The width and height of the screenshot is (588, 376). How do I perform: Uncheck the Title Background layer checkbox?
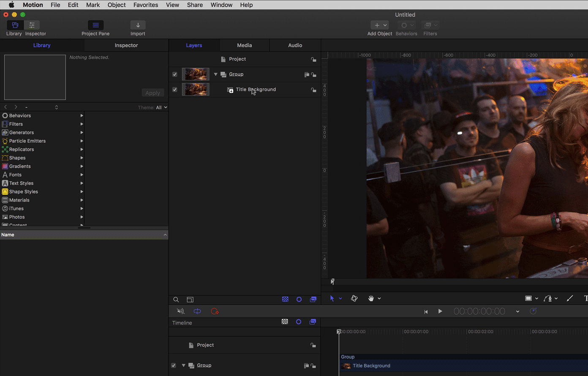175,90
